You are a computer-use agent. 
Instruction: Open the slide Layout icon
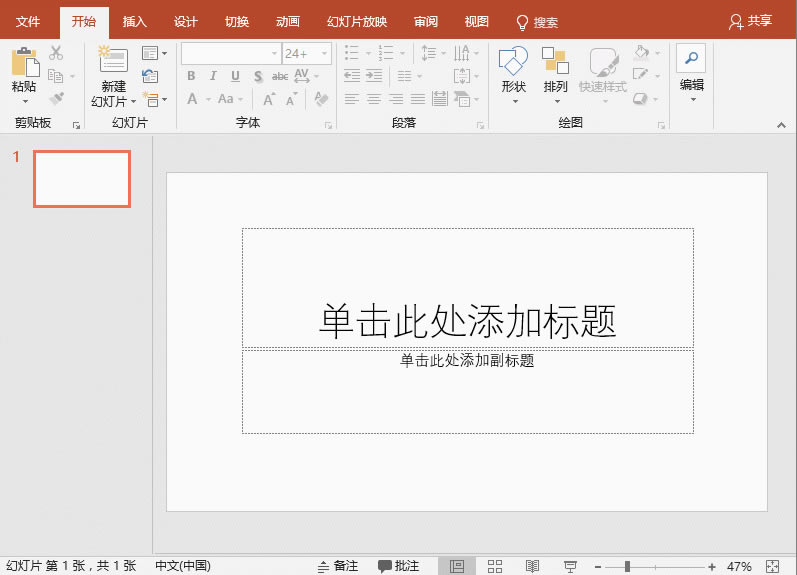pyautogui.click(x=150, y=53)
